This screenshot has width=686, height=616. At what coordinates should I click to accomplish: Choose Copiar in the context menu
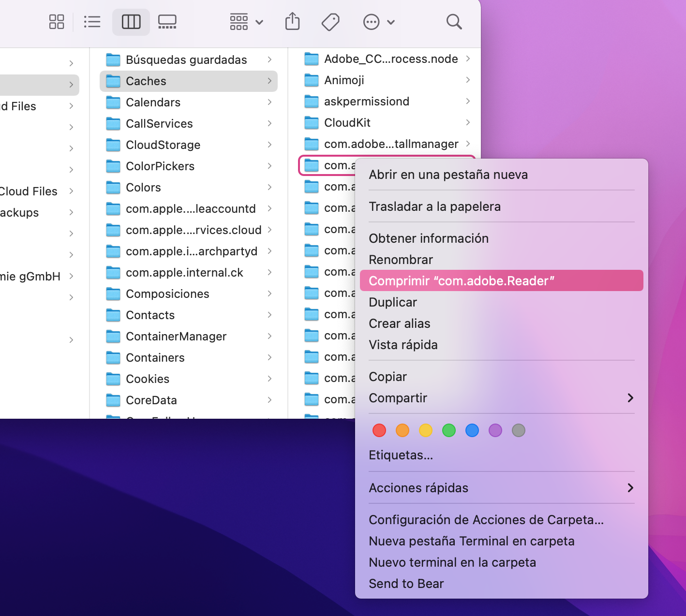[502, 377]
